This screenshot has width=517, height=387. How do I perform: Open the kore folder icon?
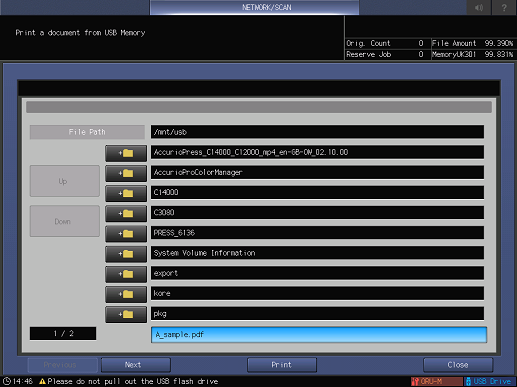pyautogui.click(x=126, y=294)
